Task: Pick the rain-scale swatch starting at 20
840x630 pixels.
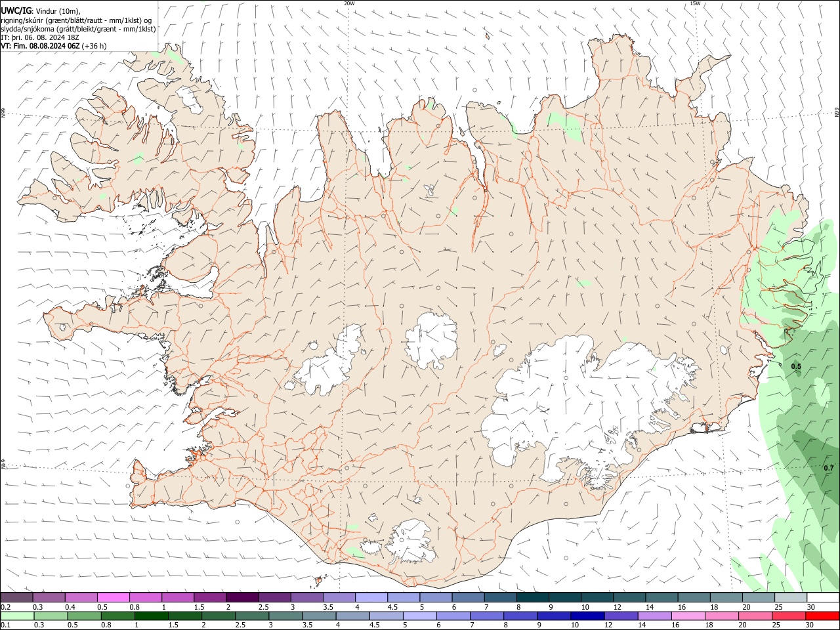Action: [755, 616]
